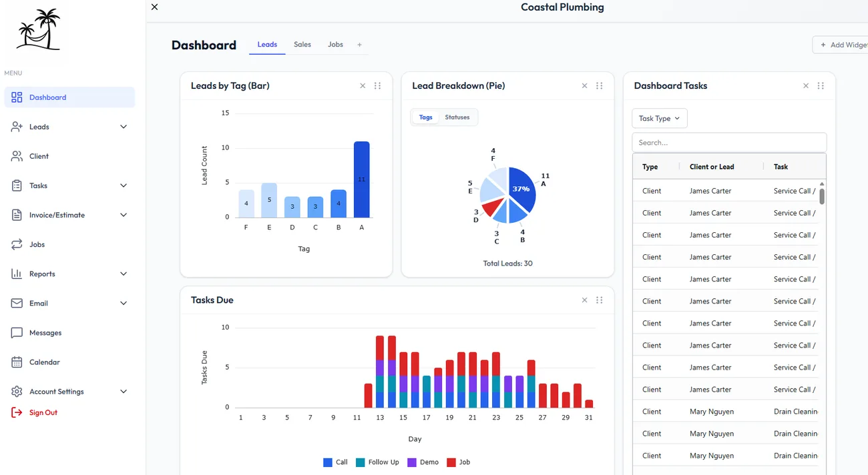This screenshot has width=868, height=475.
Task: Select the Sales dashboard tab
Action: pyautogui.click(x=302, y=45)
